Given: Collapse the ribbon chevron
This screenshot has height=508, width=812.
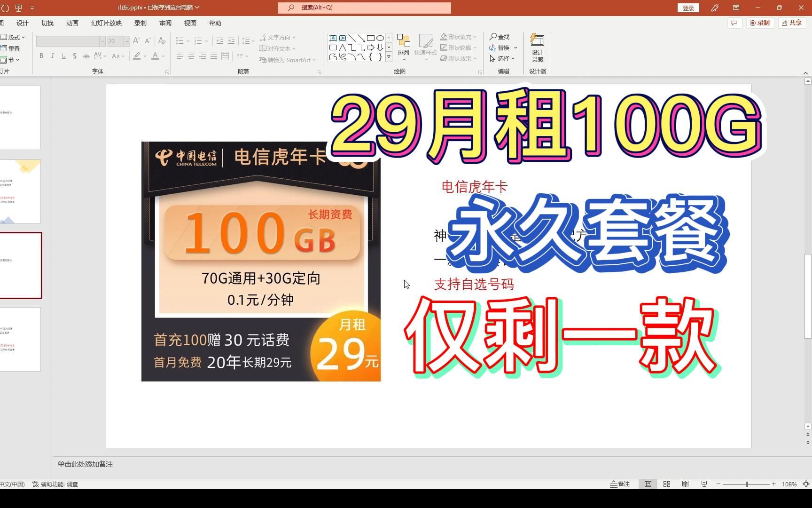Looking at the screenshot, I should coord(805,73).
